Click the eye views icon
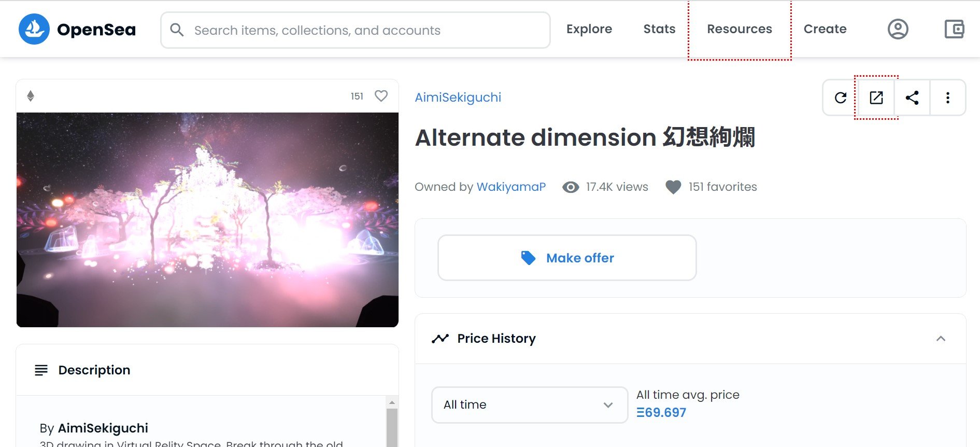This screenshot has height=447, width=980. [x=571, y=187]
